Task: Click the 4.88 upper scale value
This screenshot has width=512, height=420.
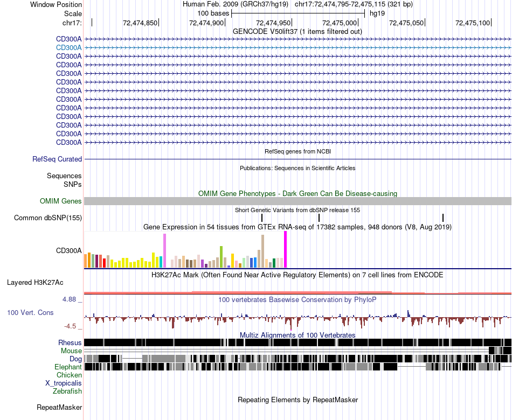Action: point(69,299)
